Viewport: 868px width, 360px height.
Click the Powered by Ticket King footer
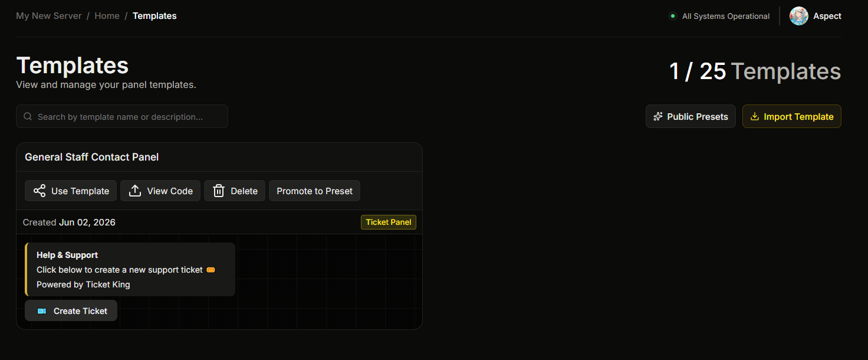point(83,284)
